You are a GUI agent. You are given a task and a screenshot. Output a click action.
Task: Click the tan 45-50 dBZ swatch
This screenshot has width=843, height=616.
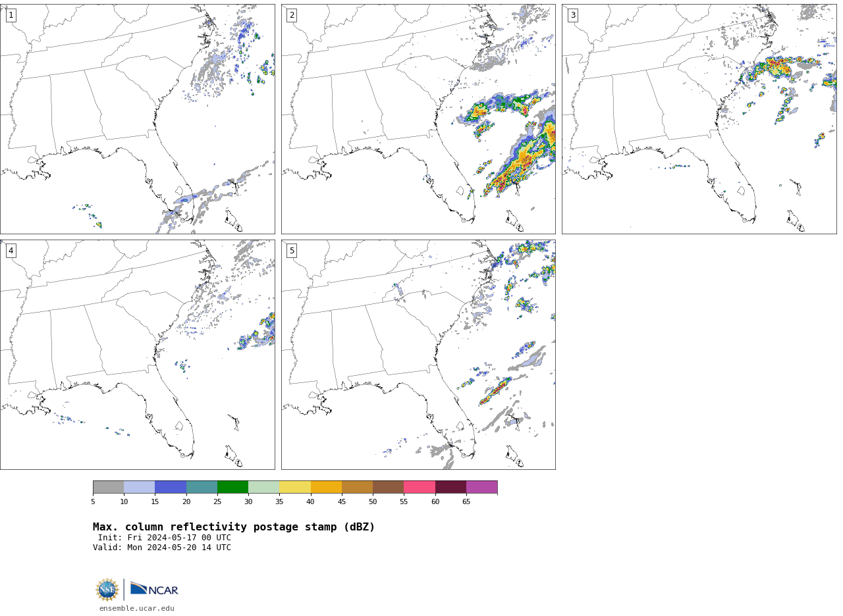(x=357, y=487)
